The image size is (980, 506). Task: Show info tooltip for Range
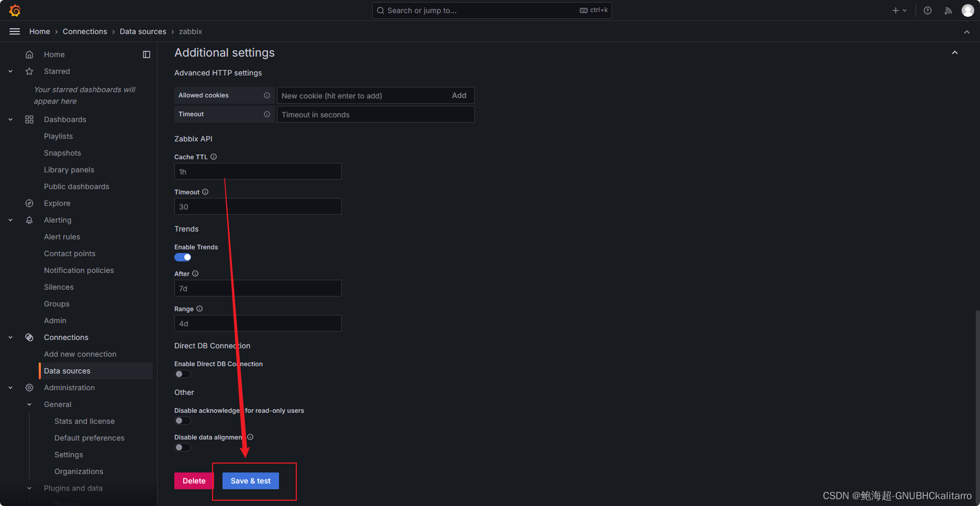[199, 309]
